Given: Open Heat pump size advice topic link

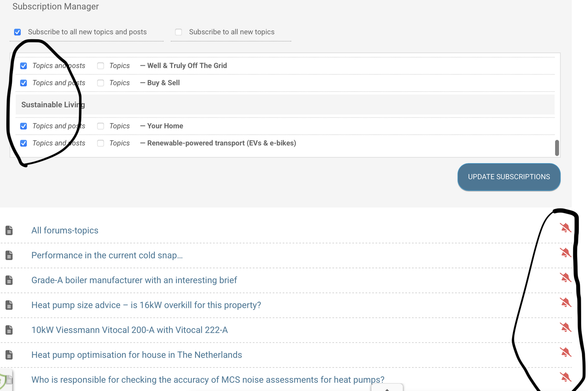Looking at the screenshot, I should point(146,305).
